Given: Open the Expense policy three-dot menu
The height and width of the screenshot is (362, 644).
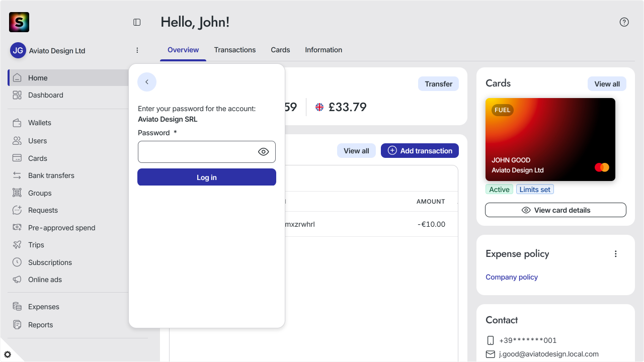Looking at the screenshot, I should pyautogui.click(x=616, y=254).
